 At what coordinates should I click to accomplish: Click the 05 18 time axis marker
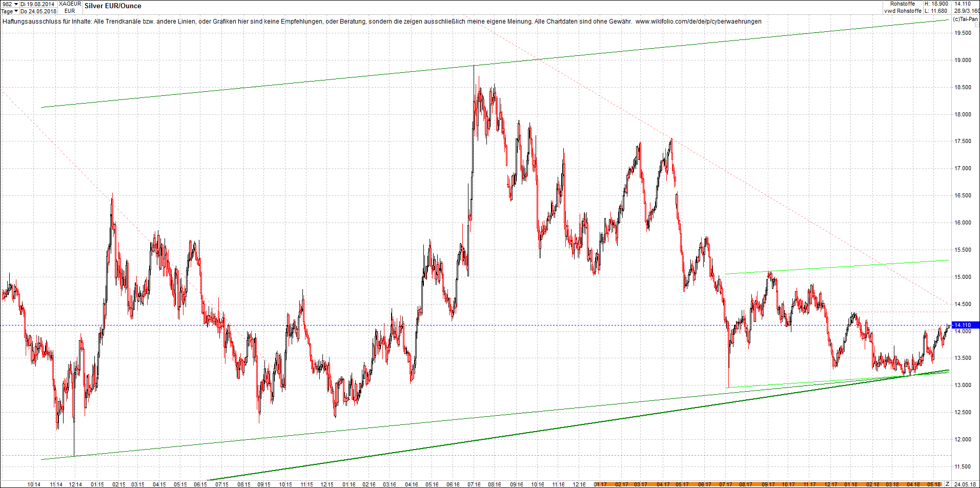click(x=934, y=484)
